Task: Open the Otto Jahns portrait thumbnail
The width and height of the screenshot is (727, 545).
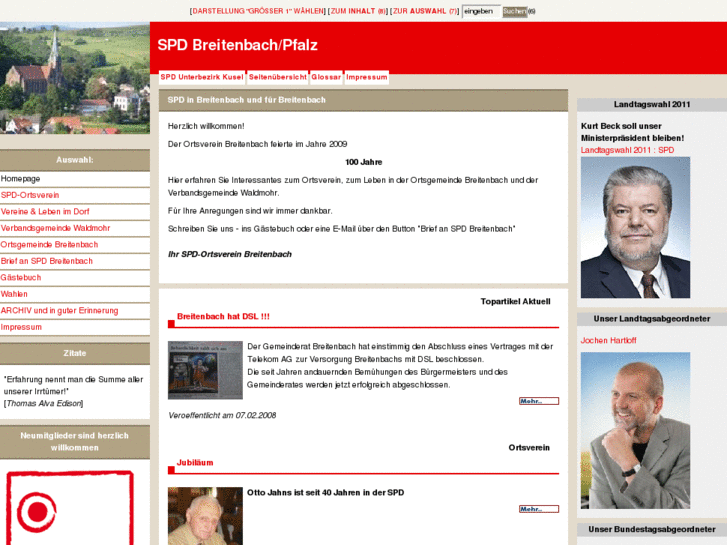Action: point(205,516)
